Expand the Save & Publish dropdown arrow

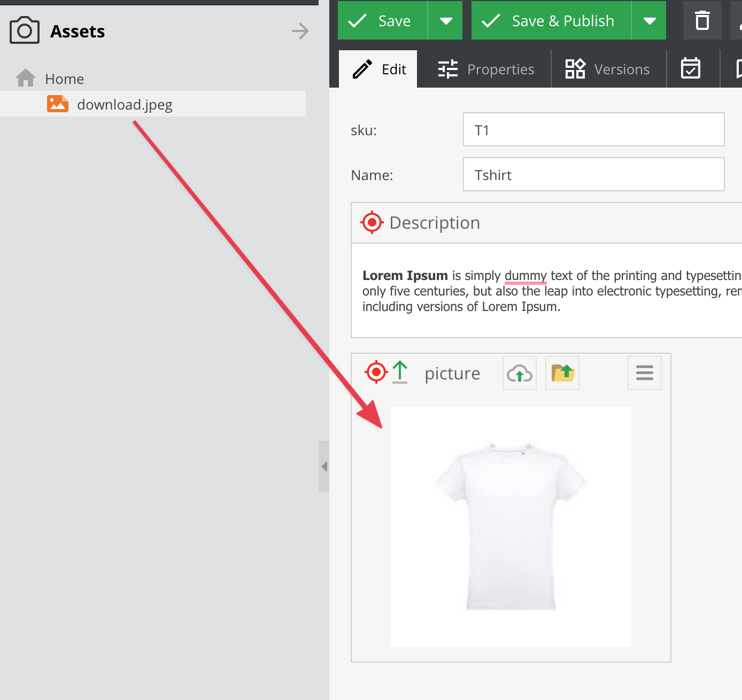click(649, 21)
